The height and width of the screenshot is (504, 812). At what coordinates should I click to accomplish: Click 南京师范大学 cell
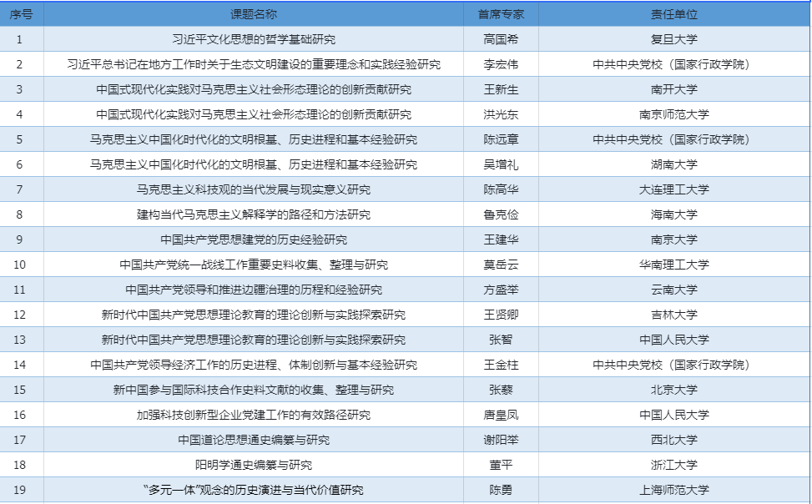[673, 114]
